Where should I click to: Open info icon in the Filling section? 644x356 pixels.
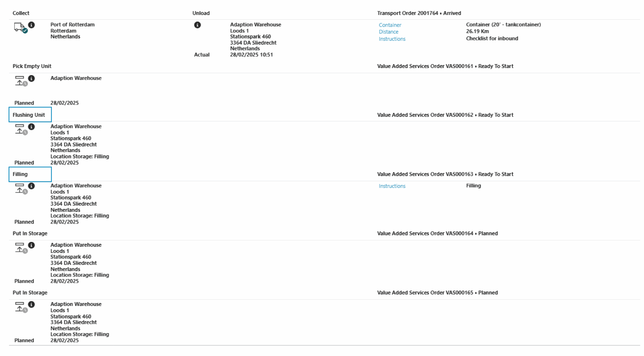31,186
